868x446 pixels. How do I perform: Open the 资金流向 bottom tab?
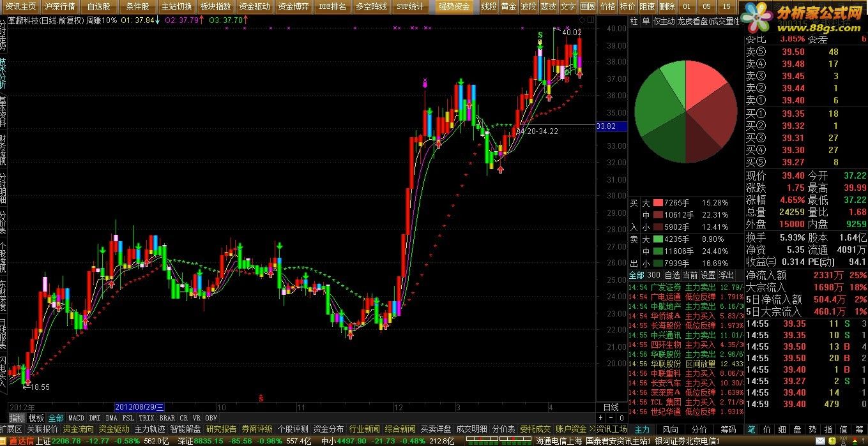point(79,429)
